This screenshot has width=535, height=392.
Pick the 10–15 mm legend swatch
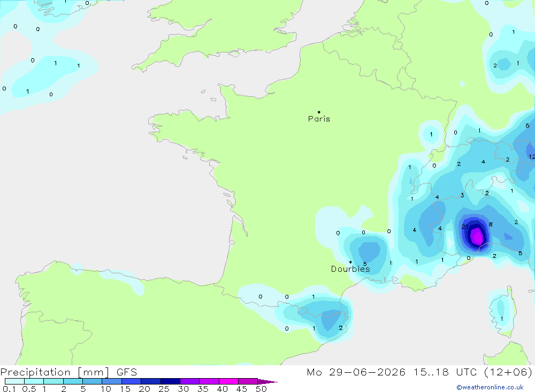pos(112,381)
